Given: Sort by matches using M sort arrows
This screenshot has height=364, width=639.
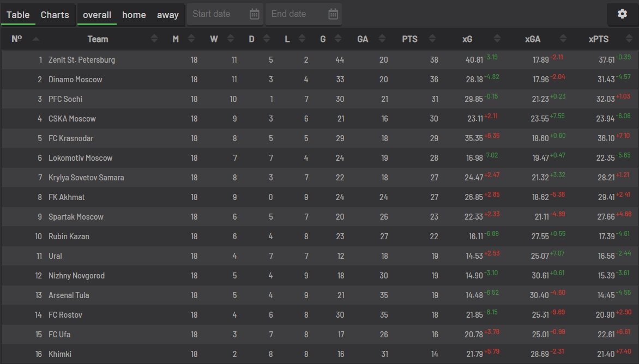Looking at the screenshot, I should click(191, 39).
